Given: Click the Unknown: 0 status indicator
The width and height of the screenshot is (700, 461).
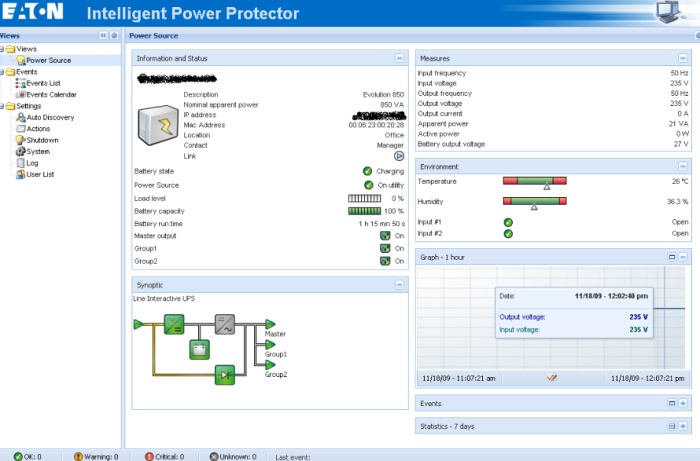Looking at the screenshot, I should [233, 457].
